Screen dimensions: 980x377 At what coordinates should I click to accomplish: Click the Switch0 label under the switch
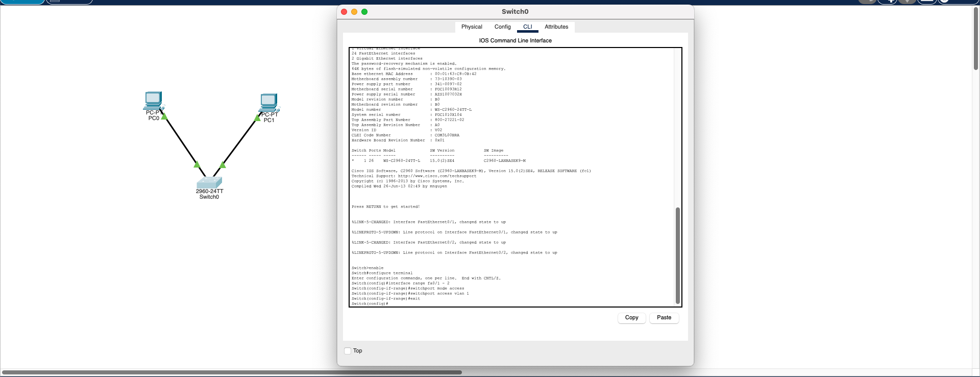209,197
